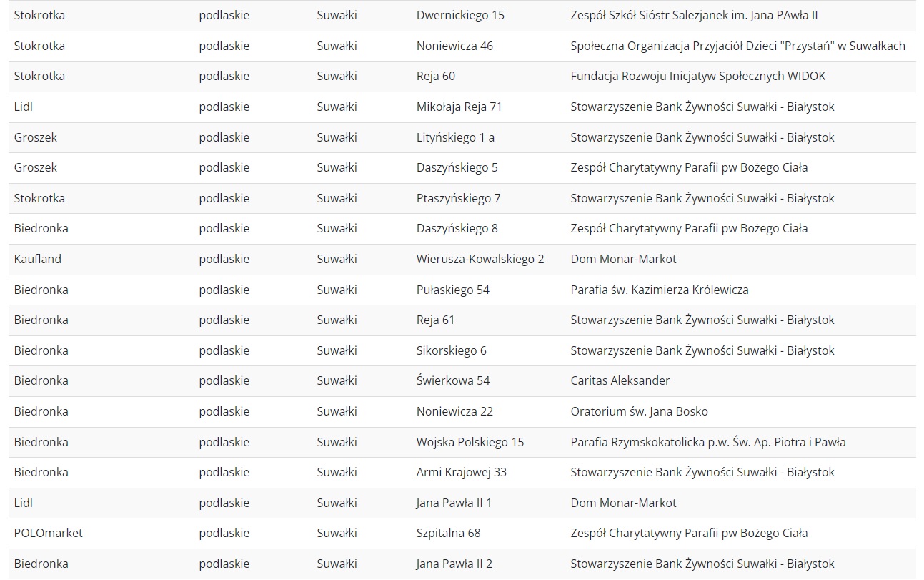Click Fundacja Rozwoju Inicjatyw Społecznych WIDOK
Screen dimensions: 924x580
698,76
